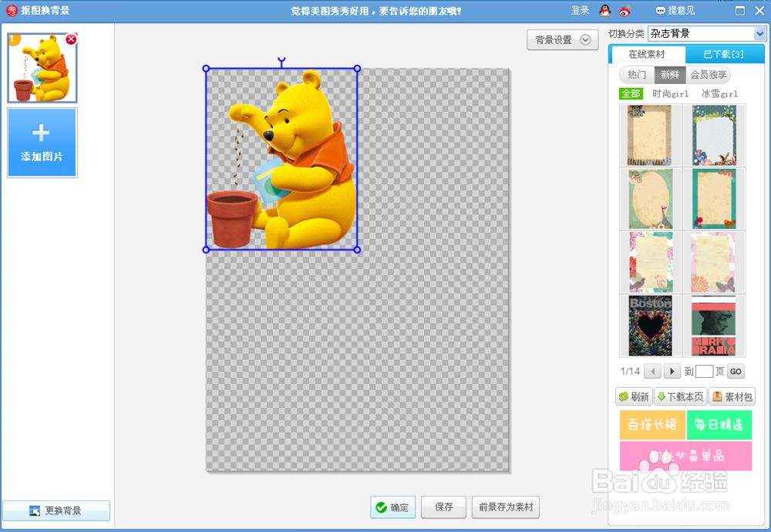This screenshot has height=532, width=771.
Task: Switch to the 已下载[3] tab
Action: 724,54
